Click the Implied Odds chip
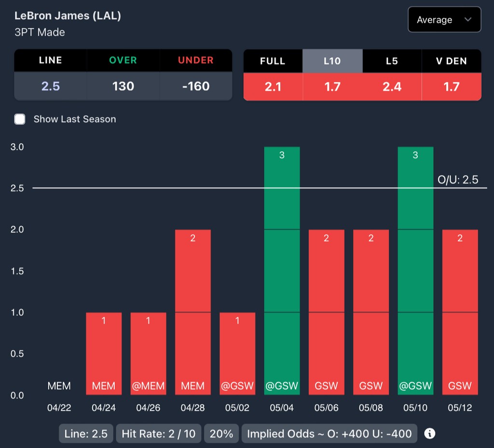 click(x=329, y=434)
